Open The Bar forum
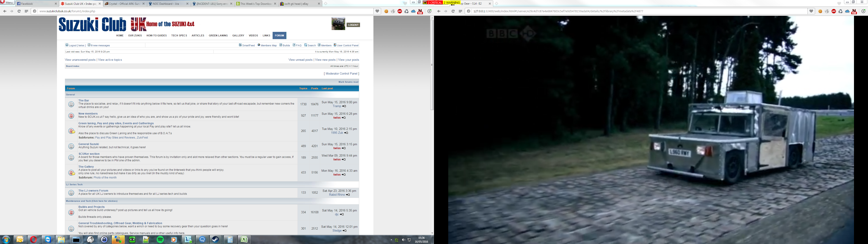This screenshot has height=244, width=868. click(x=84, y=101)
